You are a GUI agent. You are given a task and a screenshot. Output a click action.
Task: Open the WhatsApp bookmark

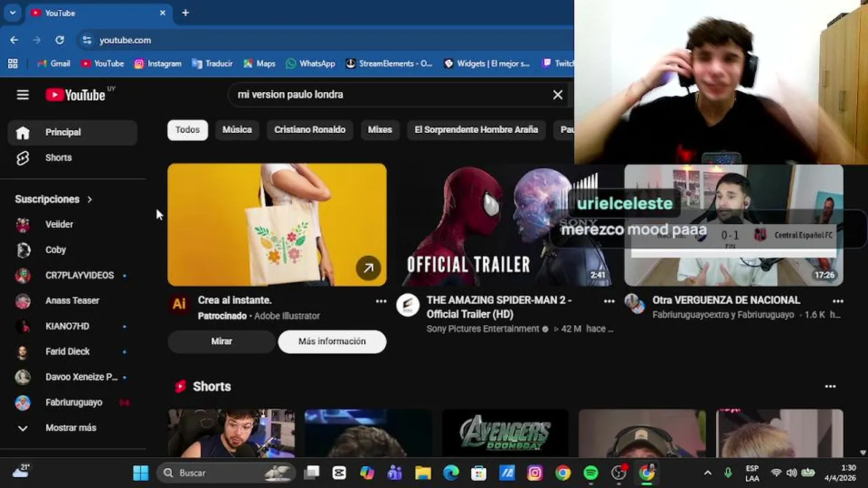311,63
